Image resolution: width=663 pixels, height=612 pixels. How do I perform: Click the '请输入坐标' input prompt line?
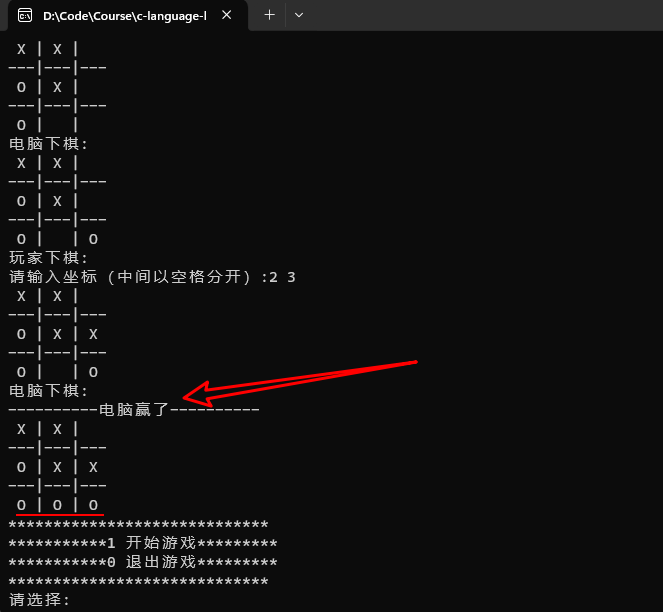coord(152,277)
